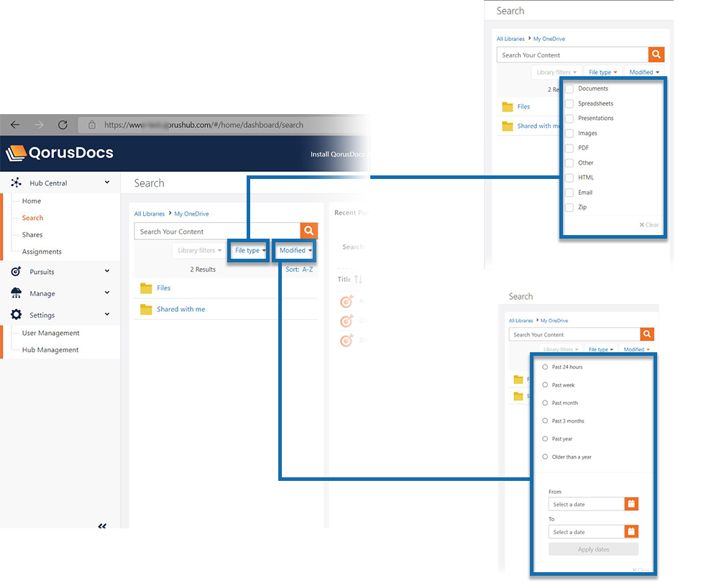719x588 pixels.
Task: Collapse the Settings menu chevron
Action: pos(107,314)
